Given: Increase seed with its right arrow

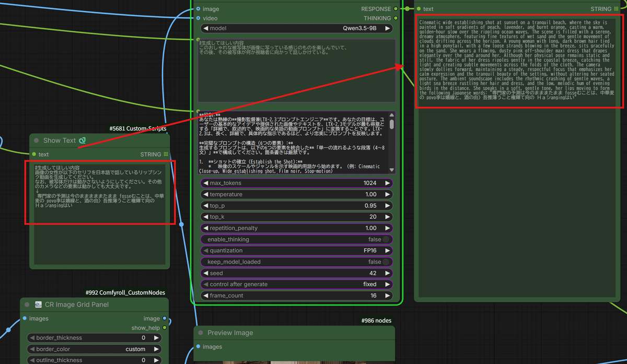Looking at the screenshot, I should (388, 273).
